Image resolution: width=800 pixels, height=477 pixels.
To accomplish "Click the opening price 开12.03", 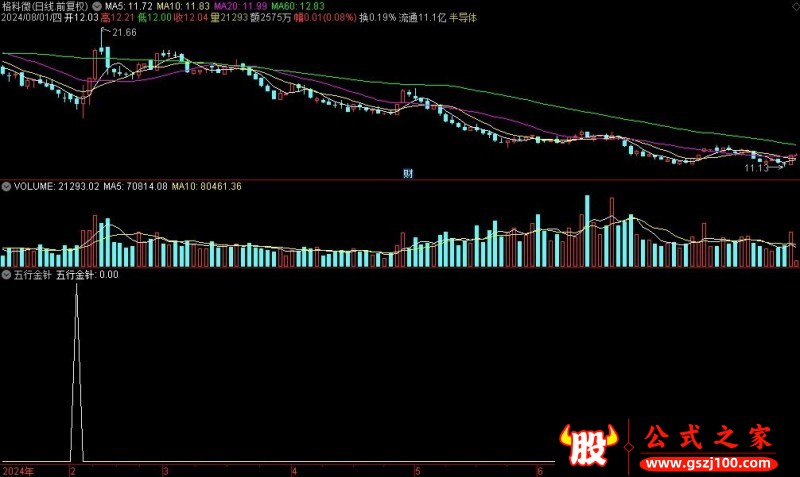I will 81,18.
